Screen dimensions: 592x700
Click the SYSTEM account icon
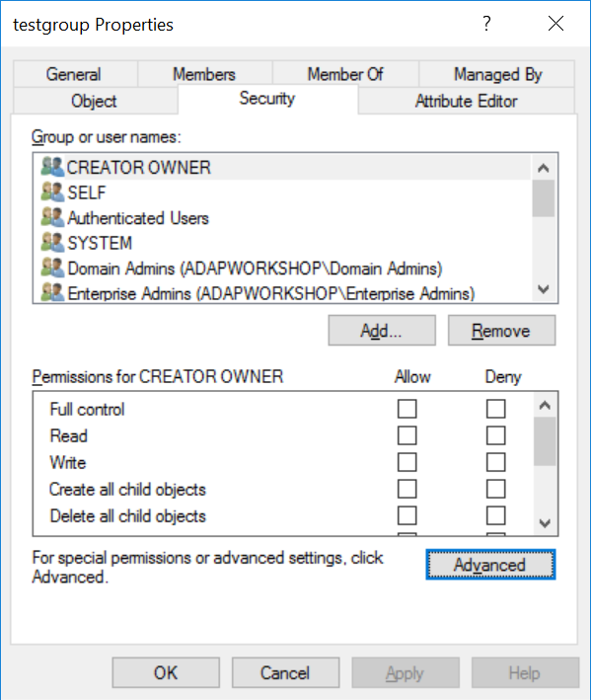coord(52,243)
